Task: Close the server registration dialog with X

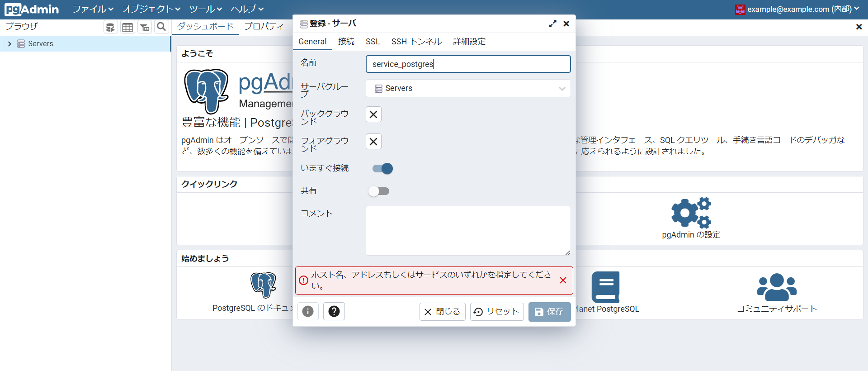Action: 566,24
